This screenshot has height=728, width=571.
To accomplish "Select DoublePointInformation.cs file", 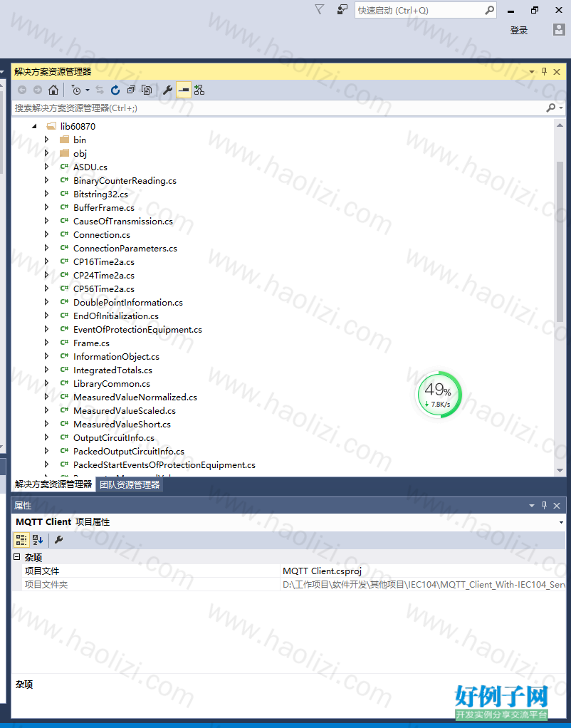I will click(128, 302).
